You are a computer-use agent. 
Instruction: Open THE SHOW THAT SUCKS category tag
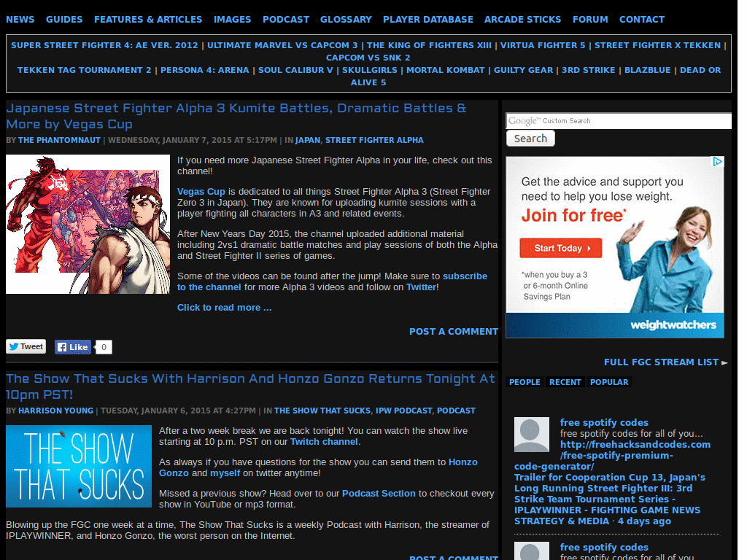322,411
